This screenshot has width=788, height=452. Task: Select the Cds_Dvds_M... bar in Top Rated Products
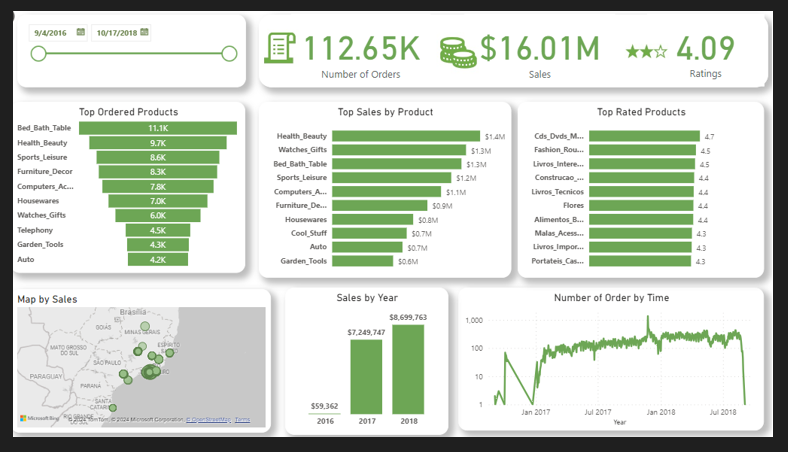click(x=643, y=136)
